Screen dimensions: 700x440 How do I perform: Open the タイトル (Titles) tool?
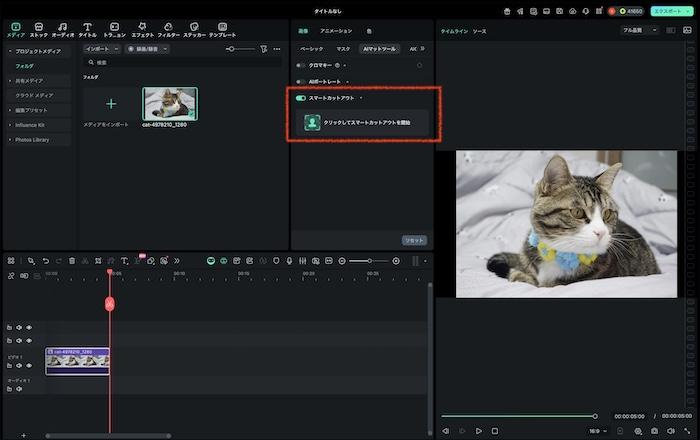[x=88, y=29]
